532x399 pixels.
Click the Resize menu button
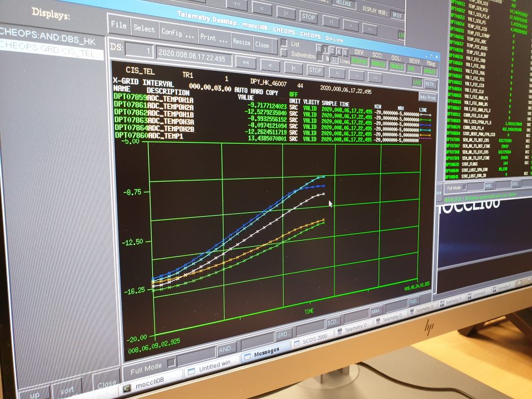pos(241,42)
